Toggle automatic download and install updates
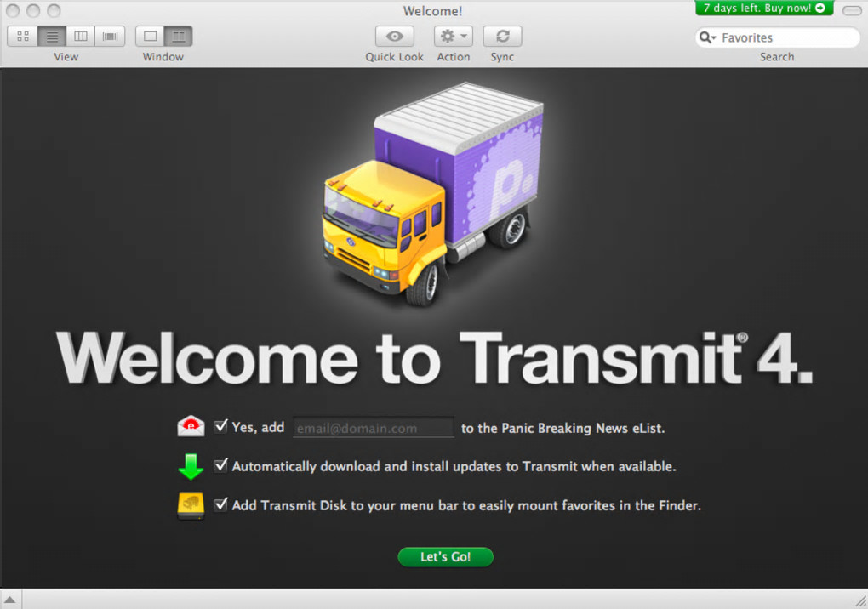868x609 pixels. [x=220, y=465]
